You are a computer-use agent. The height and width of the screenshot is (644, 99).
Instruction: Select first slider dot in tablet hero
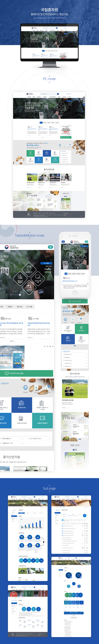[11, 295]
